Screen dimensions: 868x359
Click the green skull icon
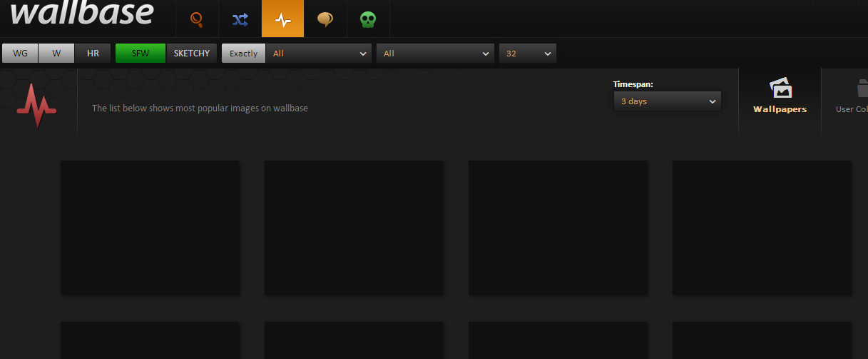368,19
